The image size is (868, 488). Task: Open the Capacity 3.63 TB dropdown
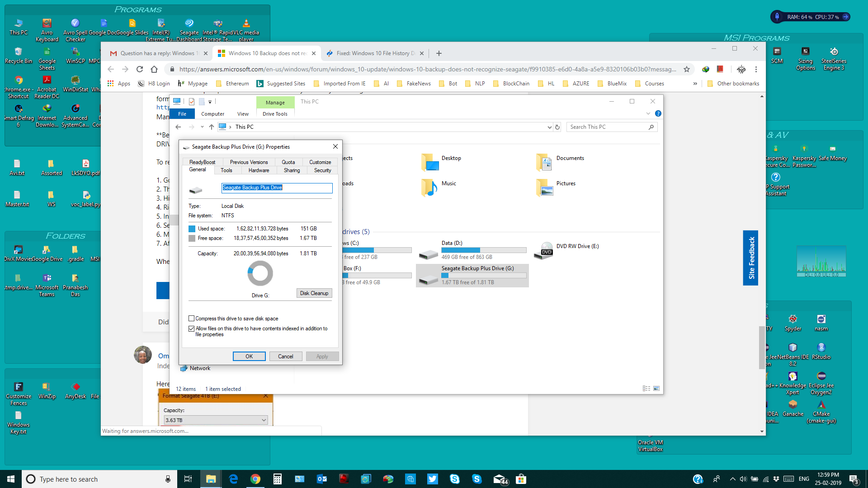[216, 420]
